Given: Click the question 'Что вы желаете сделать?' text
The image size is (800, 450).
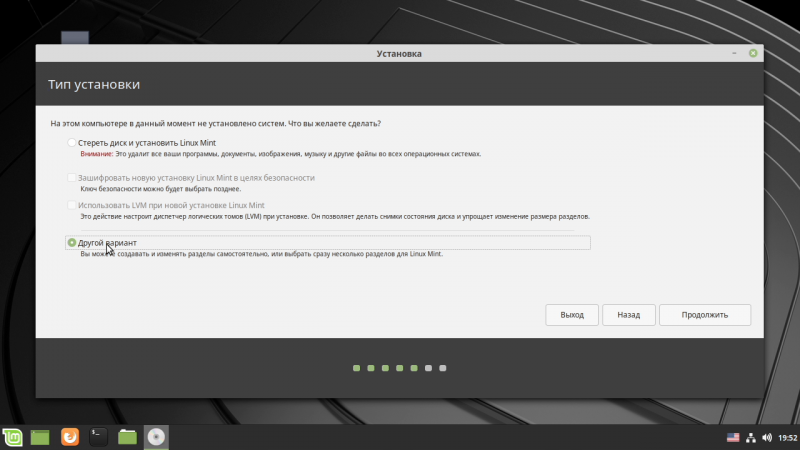Looking at the screenshot, I should (335, 123).
